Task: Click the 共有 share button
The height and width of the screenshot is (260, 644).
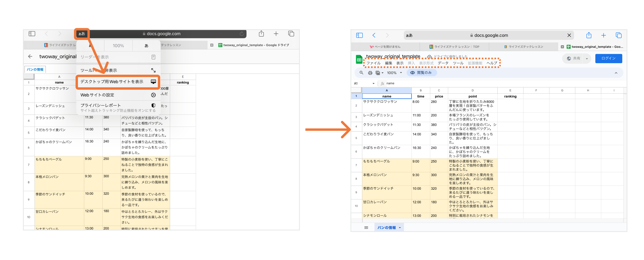Action: tap(574, 58)
